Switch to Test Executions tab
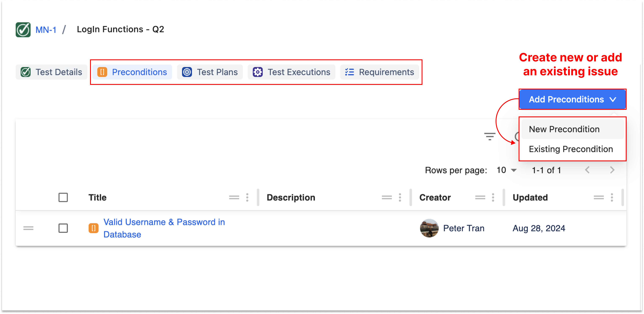This screenshot has height=314, width=644. [291, 72]
